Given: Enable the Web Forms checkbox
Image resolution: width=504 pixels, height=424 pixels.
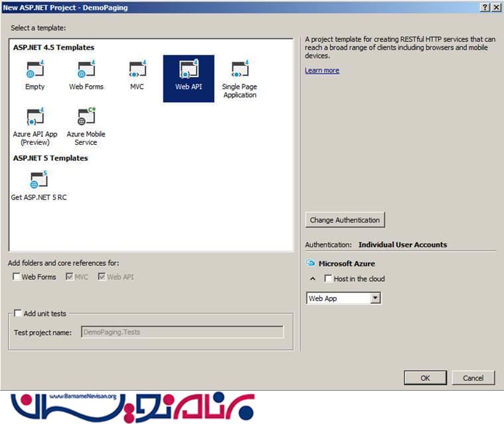Looking at the screenshot, I should click(16, 276).
